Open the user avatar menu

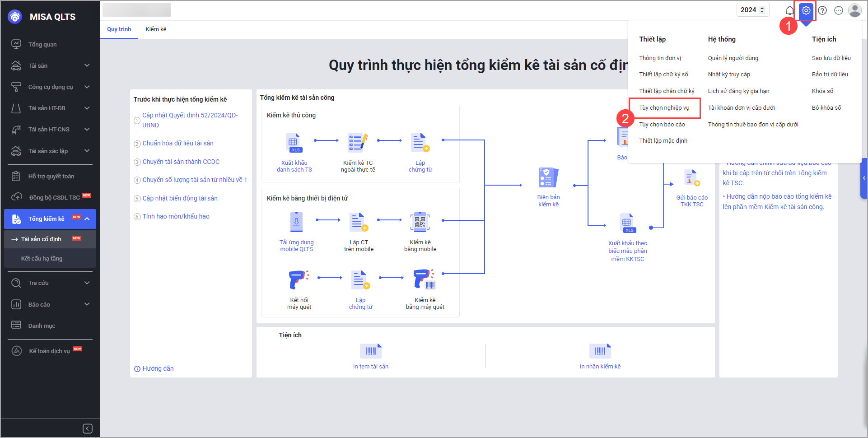pyautogui.click(x=855, y=10)
